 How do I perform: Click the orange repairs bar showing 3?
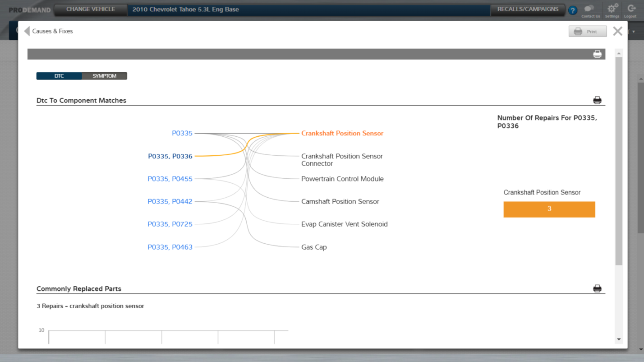(x=549, y=209)
